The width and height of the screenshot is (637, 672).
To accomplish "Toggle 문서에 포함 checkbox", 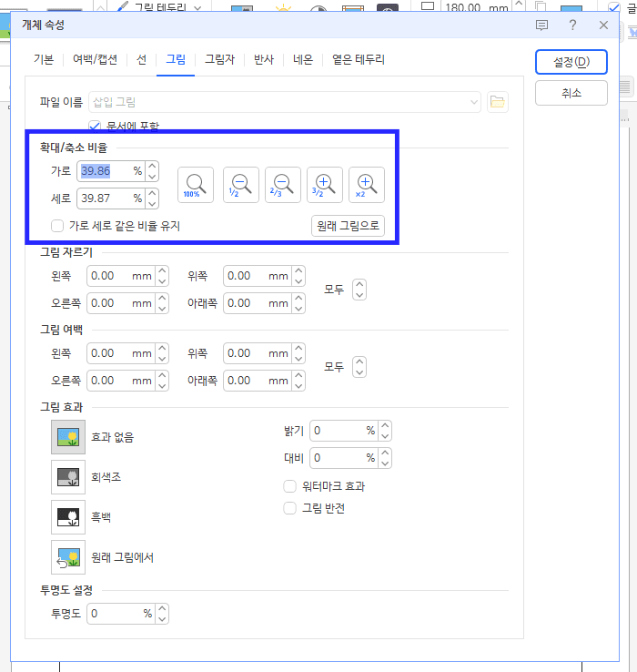I will pos(95,126).
